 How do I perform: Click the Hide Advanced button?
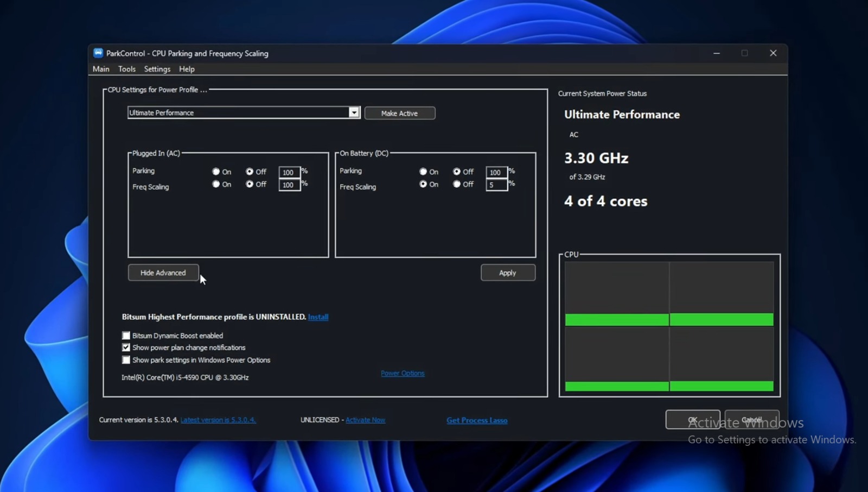point(163,273)
